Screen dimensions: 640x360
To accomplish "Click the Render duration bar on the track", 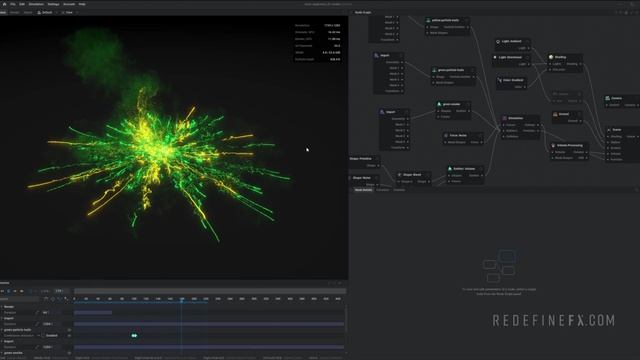I will 93,313.
